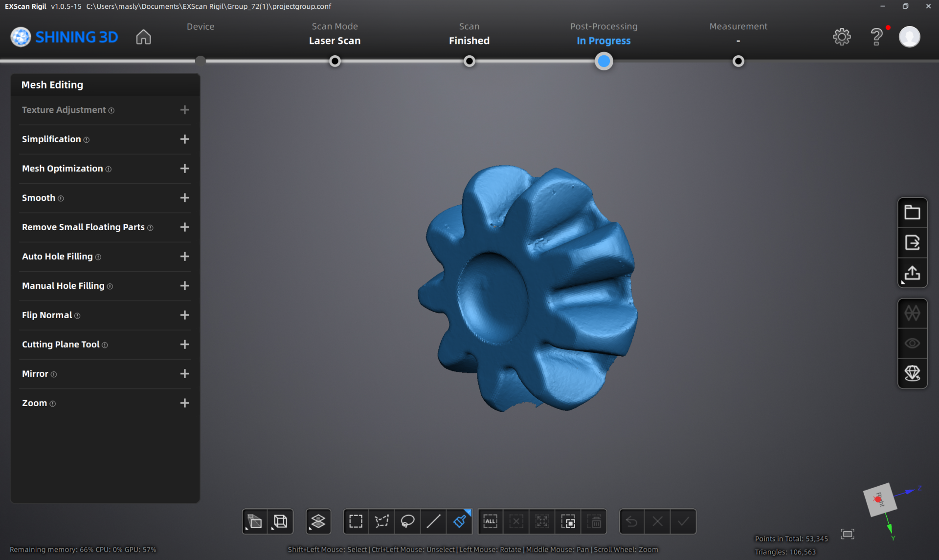Select the polygon selection tool
Screen dimensions: 939x560
pyautogui.click(x=381, y=521)
